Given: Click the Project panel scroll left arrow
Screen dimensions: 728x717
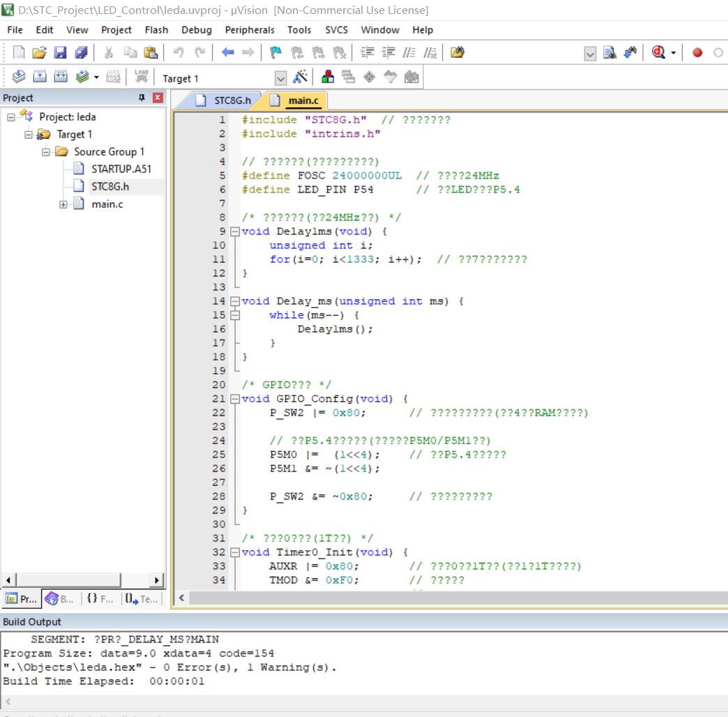Looking at the screenshot, I should [x=8, y=580].
